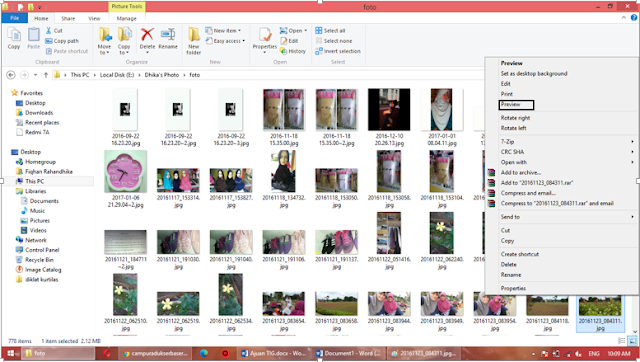The image size is (640, 362).
Task: Select Rotate left in context menu
Action: (513, 128)
